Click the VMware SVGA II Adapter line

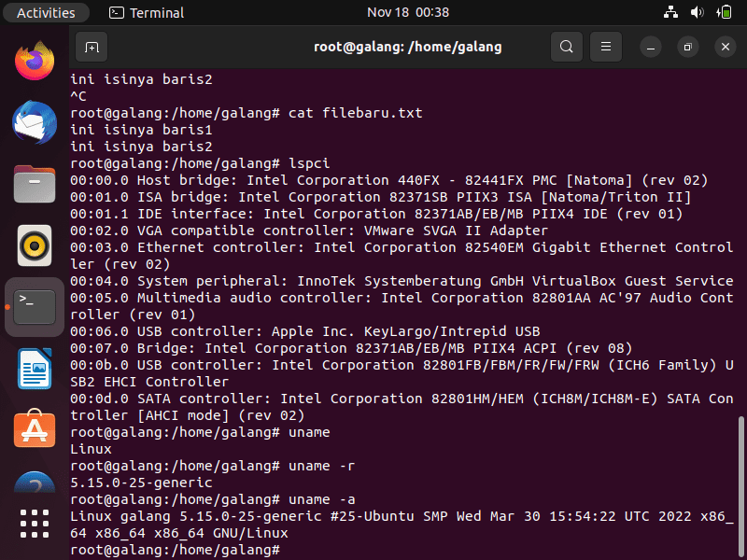309,231
